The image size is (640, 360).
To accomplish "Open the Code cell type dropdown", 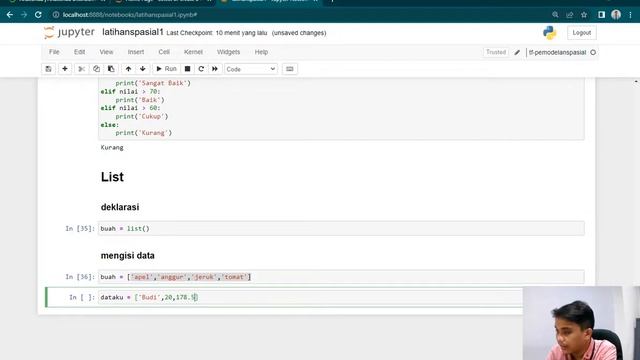I will click(x=251, y=69).
